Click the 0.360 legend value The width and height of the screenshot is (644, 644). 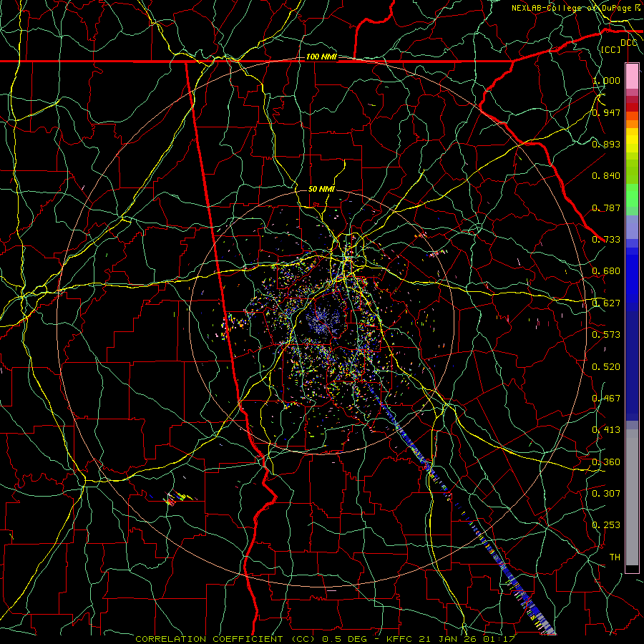click(x=606, y=462)
